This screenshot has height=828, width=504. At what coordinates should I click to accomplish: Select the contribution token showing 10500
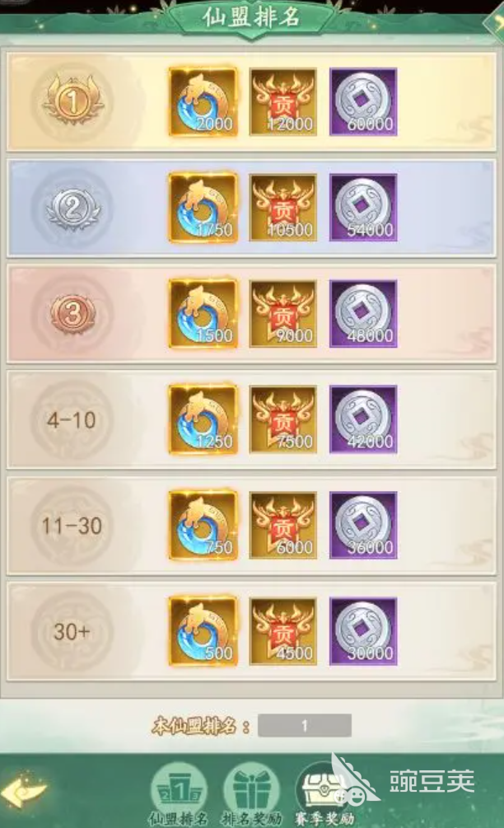click(282, 208)
